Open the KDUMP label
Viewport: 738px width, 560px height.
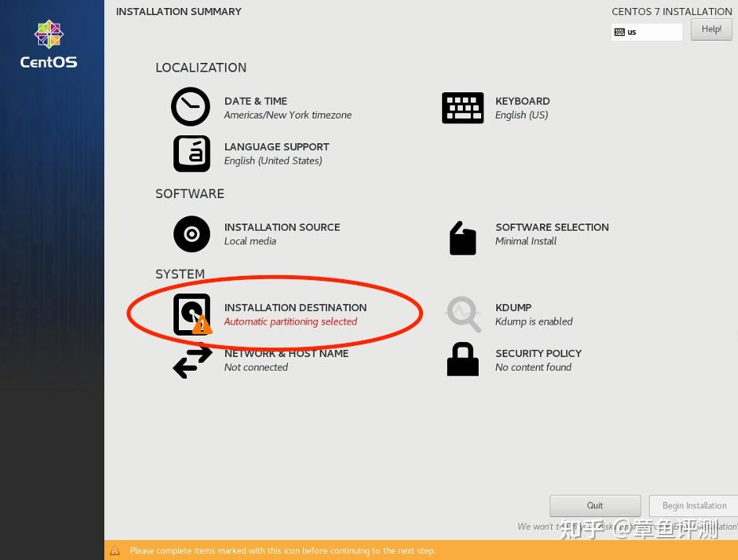click(514, 308)
